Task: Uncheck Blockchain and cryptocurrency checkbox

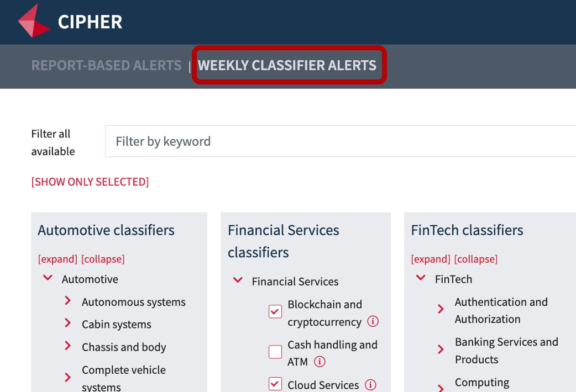Action: click(x=275, y=311)
